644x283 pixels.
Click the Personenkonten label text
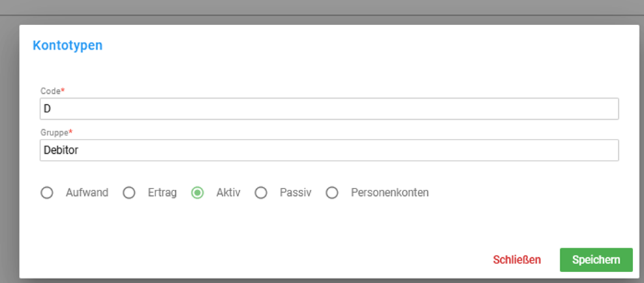pos(390,193)
